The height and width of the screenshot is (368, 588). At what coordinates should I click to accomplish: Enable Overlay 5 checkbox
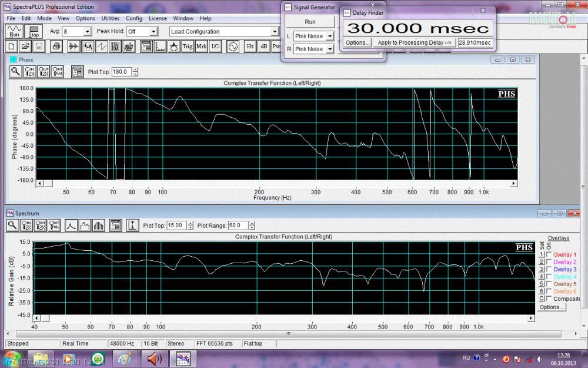point(549,284)
